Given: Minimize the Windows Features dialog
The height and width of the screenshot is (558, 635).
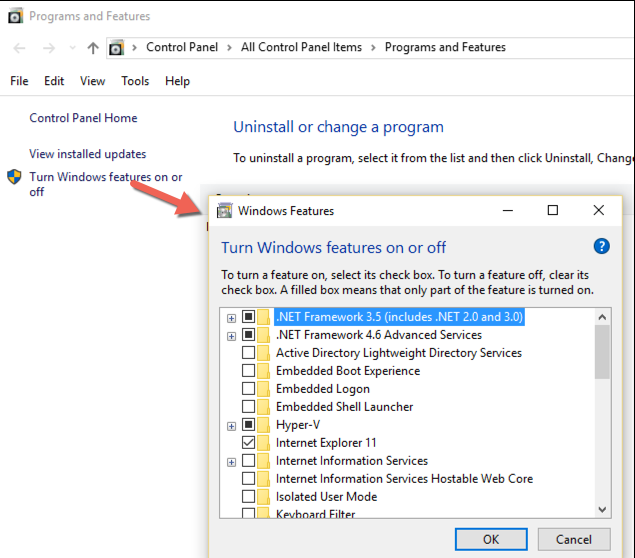Looking at the screenshot, I should pos(508,211).
